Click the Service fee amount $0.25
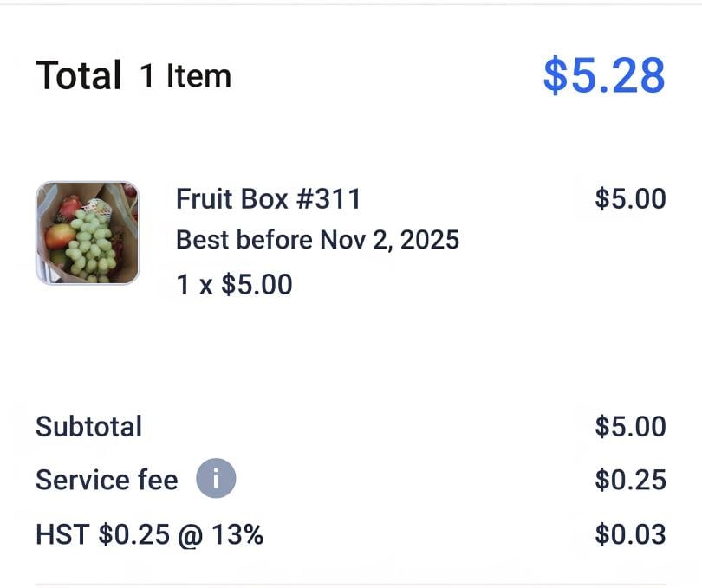The image size is (702, 588). point(629,480)
